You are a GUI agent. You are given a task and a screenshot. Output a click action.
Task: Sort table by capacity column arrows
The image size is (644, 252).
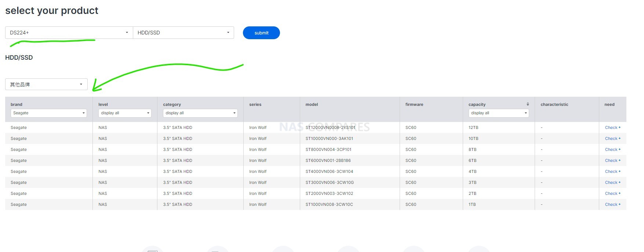[528, 104]
